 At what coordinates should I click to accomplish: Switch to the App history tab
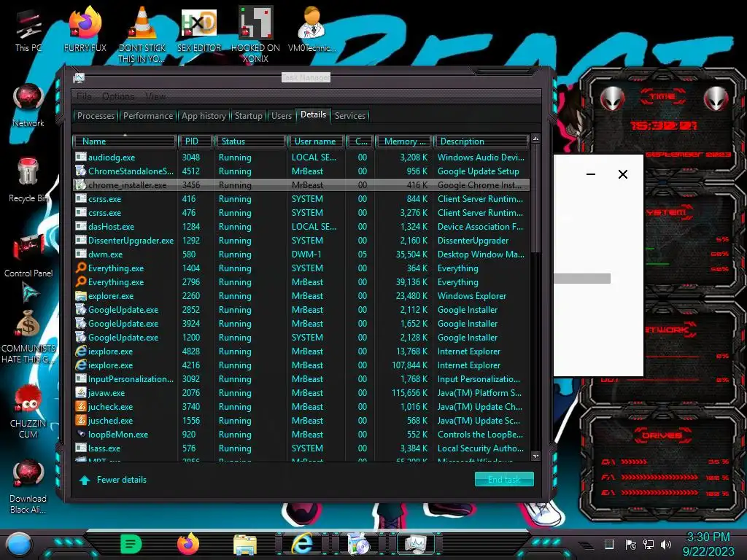pos(204,116)
